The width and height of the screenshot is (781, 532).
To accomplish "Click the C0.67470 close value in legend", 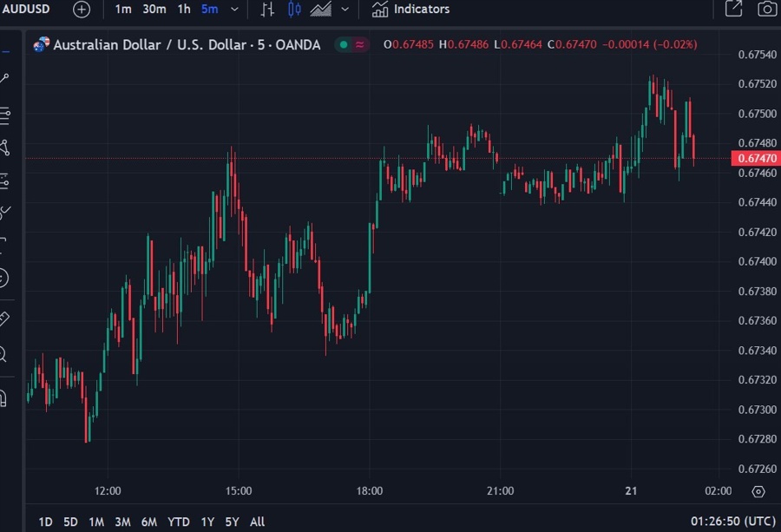I will (572, 45).
